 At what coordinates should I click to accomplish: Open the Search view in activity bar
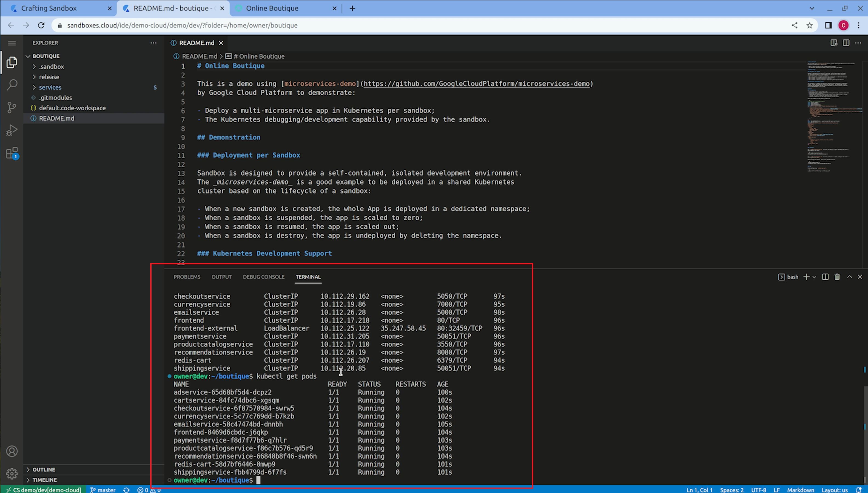click(x=12, y=85)
